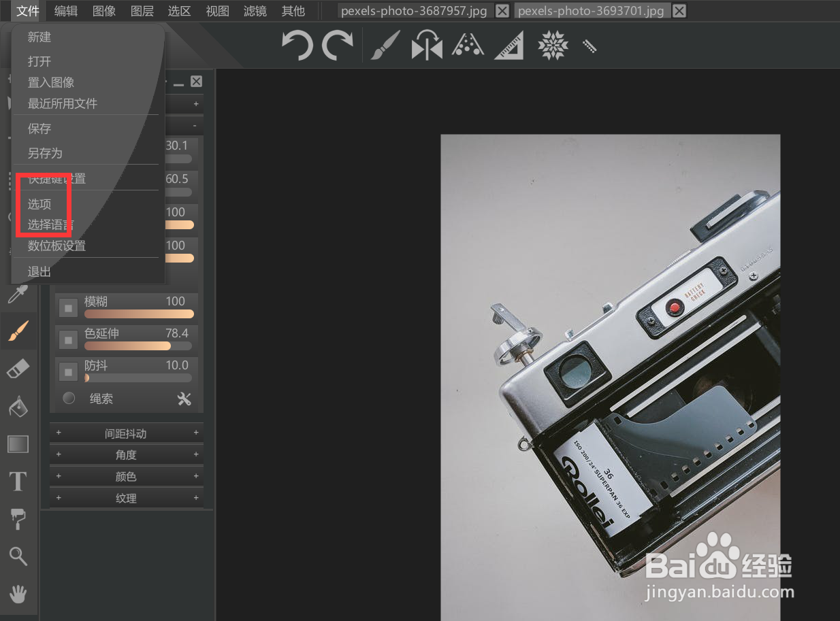Toggle the mirror symmetry icon
The image size is (840, 621).
(x=427, y=46)
